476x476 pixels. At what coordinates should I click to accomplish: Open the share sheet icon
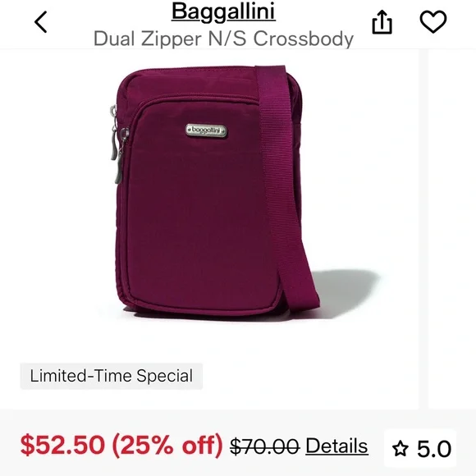pos(382,22)
